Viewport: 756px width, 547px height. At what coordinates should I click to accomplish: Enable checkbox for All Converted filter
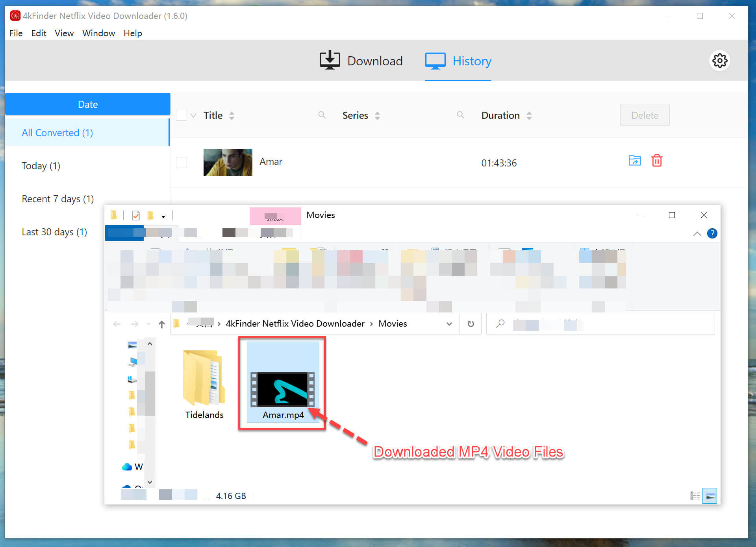[182, 115]
